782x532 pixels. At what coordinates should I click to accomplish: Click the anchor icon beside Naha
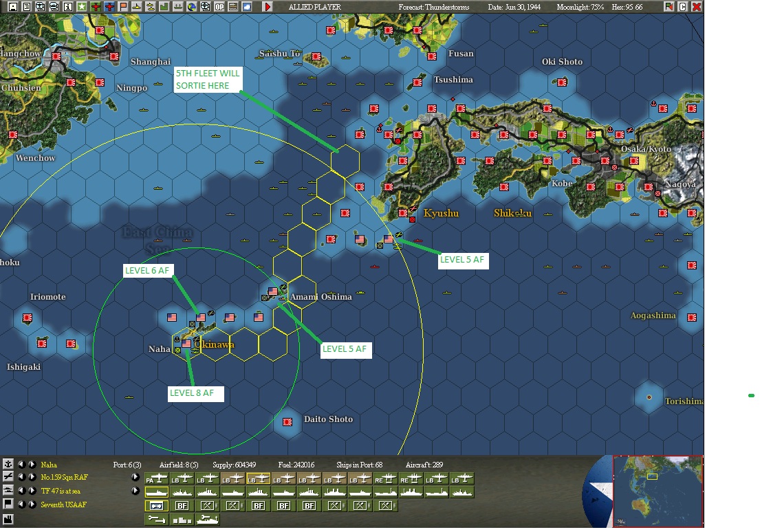click(x=8, y=464)
